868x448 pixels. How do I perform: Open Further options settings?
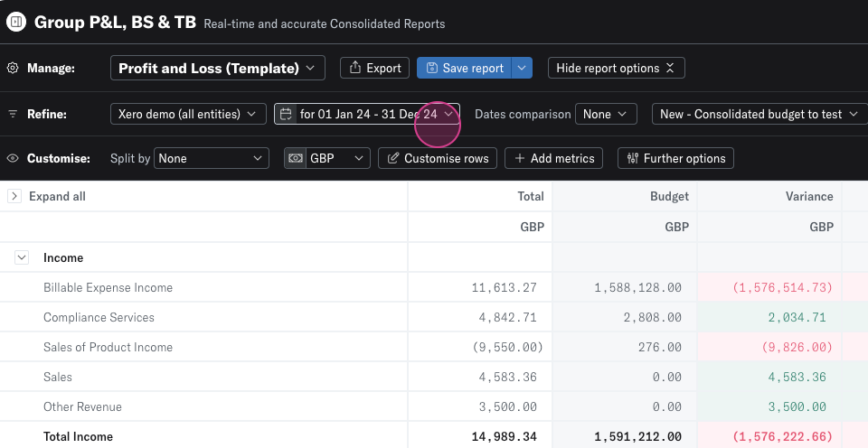pos(675,159)
